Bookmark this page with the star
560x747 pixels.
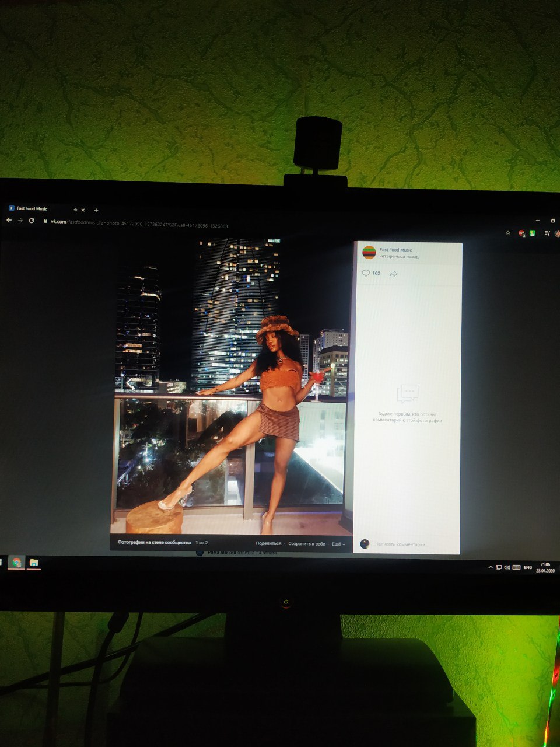pyautogui.click(x=508, y=233)
